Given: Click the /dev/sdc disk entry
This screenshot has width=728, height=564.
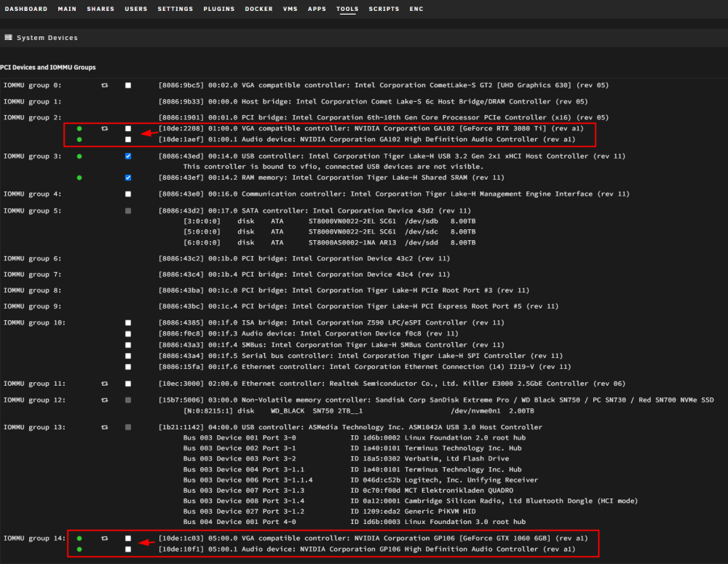Looking at the screenshot, I should tap(329, 231).
